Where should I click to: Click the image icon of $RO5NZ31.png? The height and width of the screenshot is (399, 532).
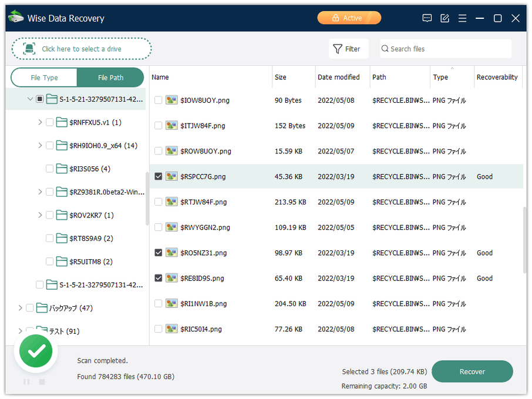171,253
